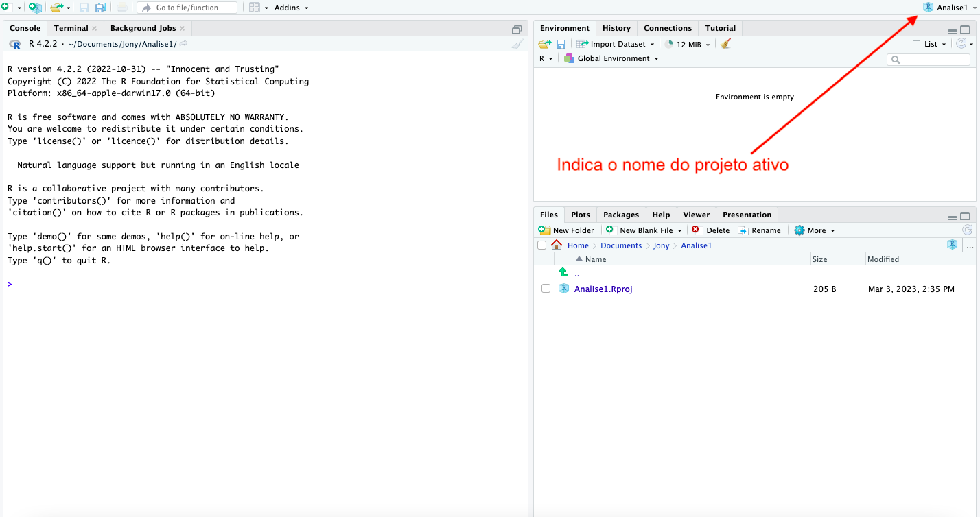The image size is (980, 517).
Task: Check the Analise1.Rproj file checkbox
Action: 546,289
